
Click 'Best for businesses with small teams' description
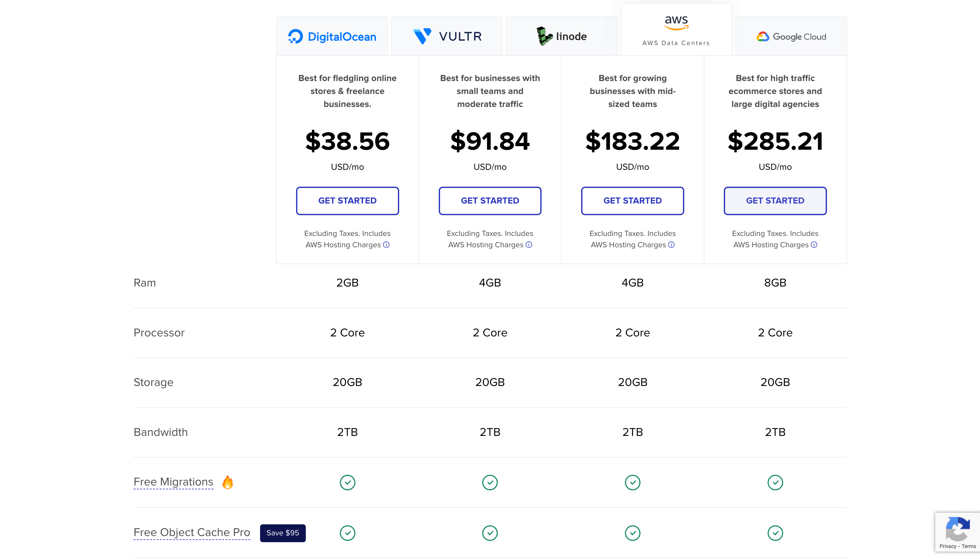pos(490,91)
